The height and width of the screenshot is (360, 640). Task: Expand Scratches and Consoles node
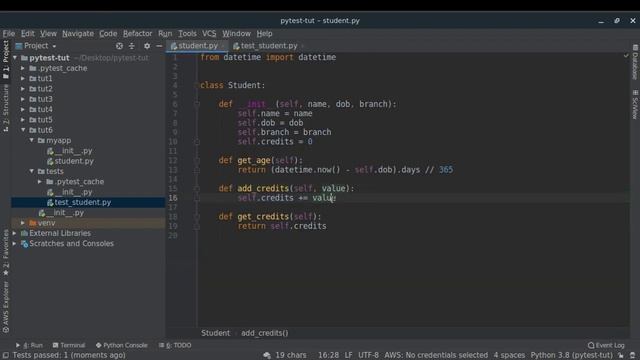(15, 243)
